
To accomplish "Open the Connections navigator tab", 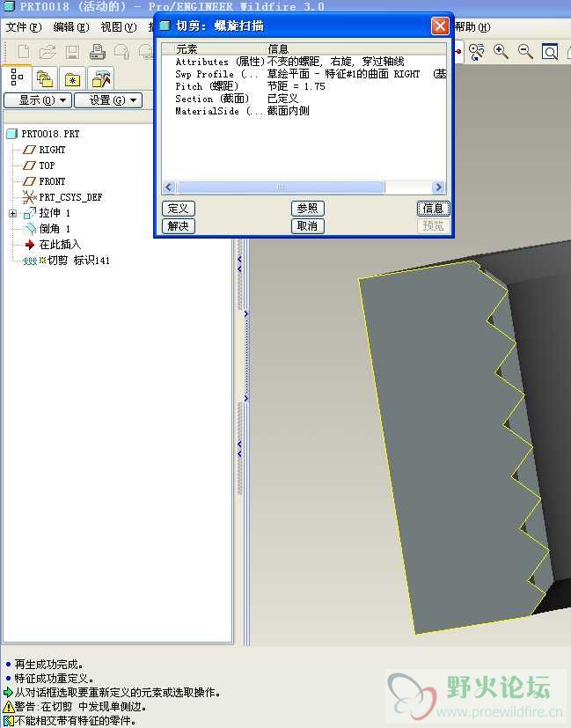I will (x=101, y=79).
